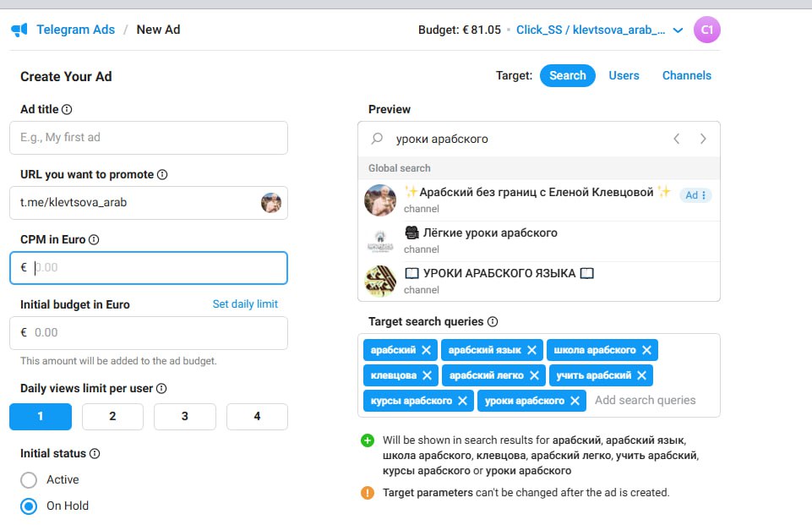Click the Set daily limit link

click(x=245, y=304)
